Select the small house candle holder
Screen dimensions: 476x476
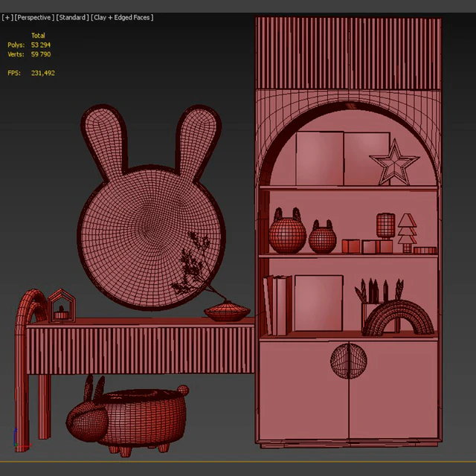point(62,306)
